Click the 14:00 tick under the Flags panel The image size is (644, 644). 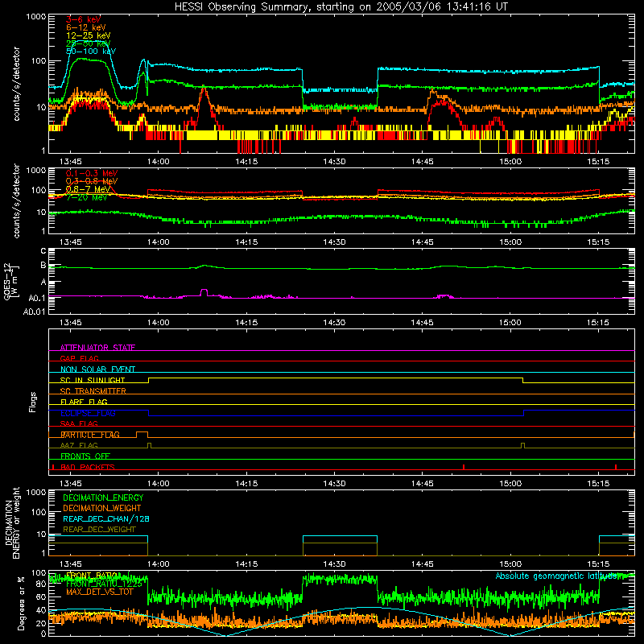pos(158,484)
